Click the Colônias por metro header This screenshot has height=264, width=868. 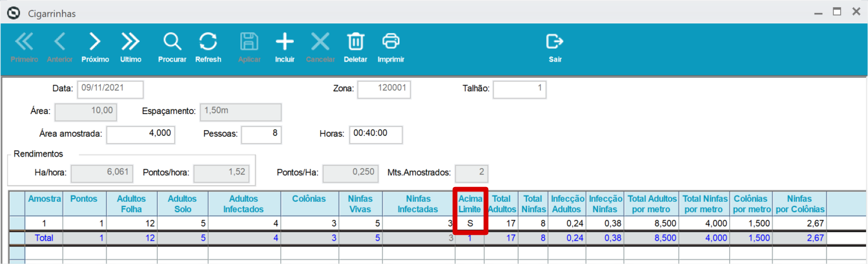point(751,203)
